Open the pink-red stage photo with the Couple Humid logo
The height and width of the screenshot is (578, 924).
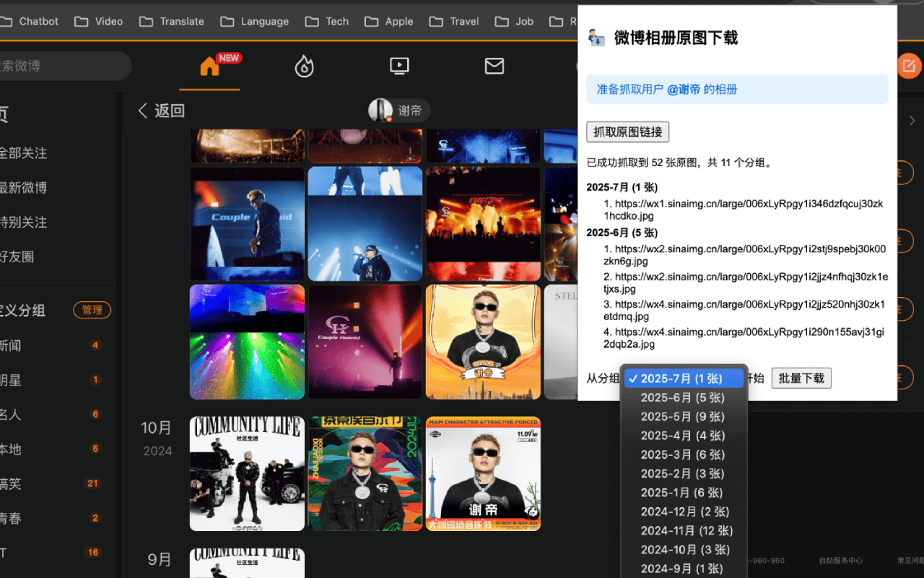click(365, 342)
